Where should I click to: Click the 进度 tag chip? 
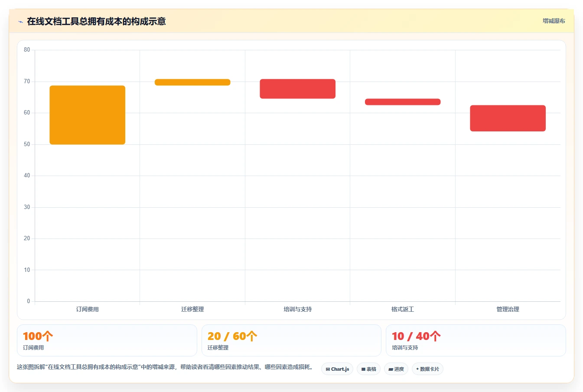click(396, 369)
